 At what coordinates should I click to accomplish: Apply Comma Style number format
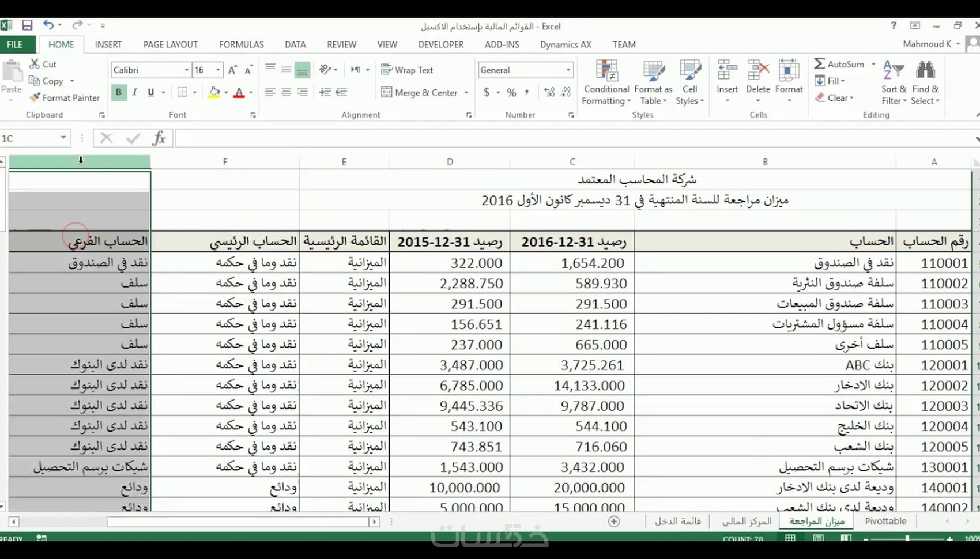(527, 92)
